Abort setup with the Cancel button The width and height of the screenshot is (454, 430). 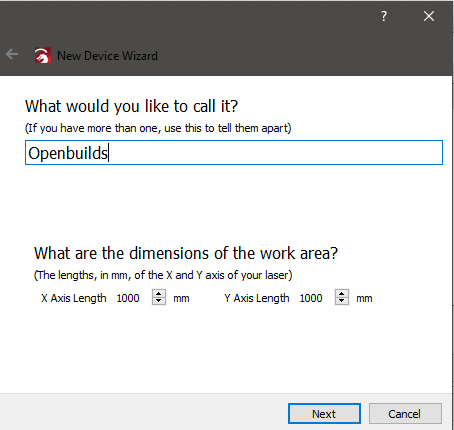tap(405, 414)
